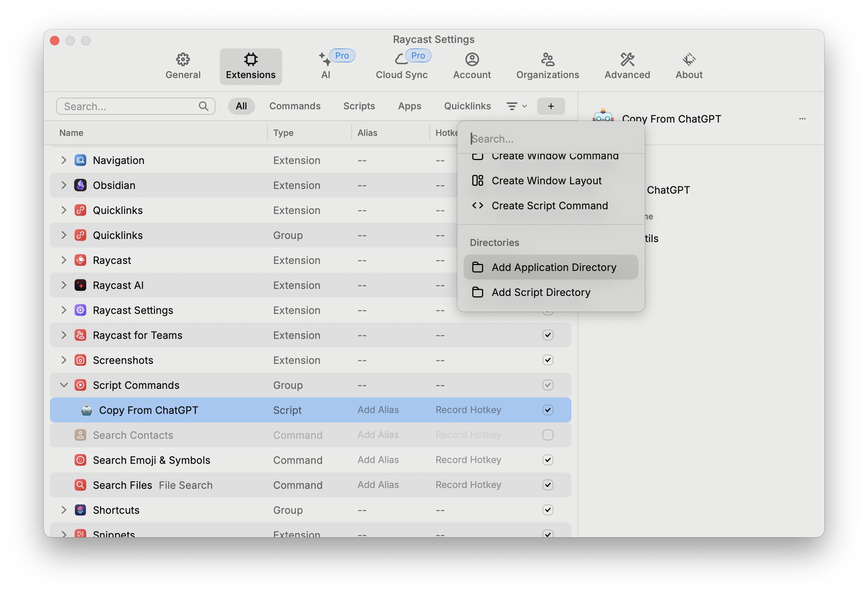Uncheck the Copy From ChatGPT script
The width and height of the screenshot is (868, 595).
click(x=548, y=410)
